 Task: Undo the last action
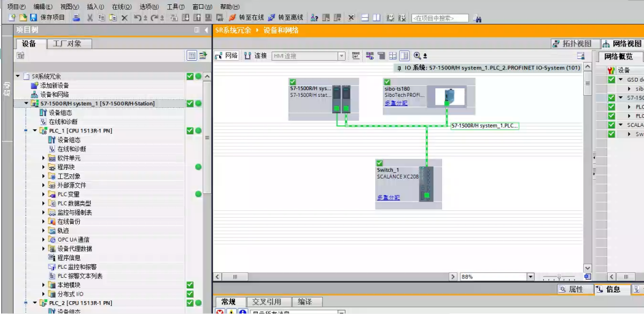click(138, 18)
